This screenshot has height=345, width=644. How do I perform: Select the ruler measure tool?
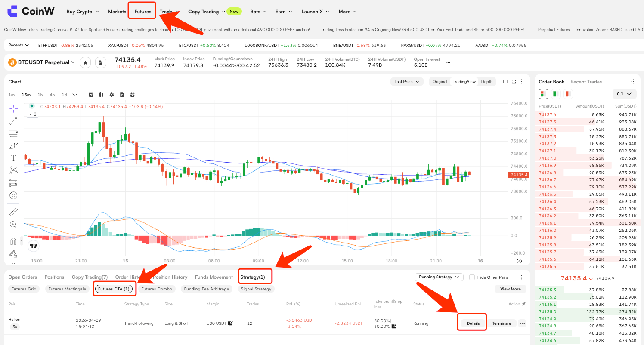pos(14,212)
